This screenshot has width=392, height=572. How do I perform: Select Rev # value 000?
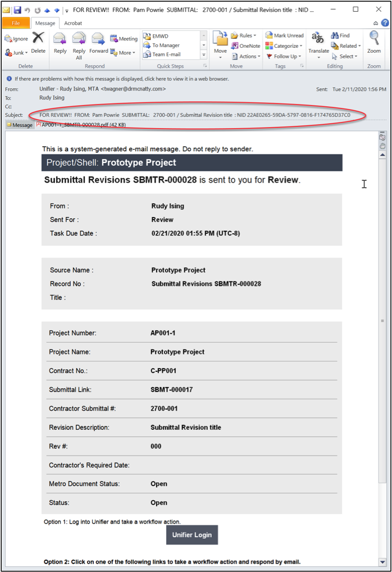pos(156,447)
